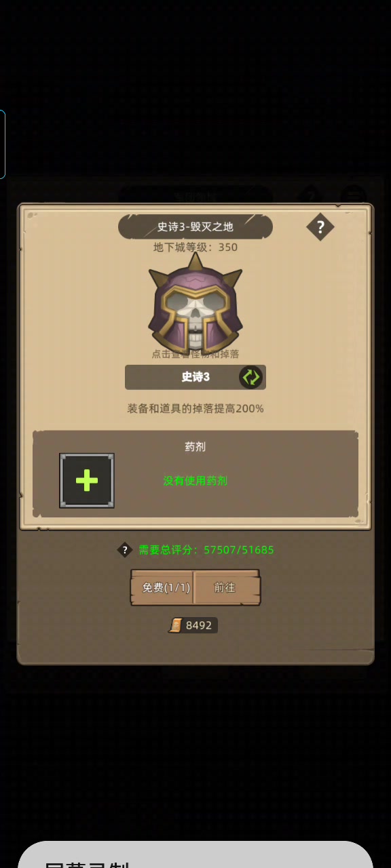Select the 没有使用药剂 status text

click(195, 481)
